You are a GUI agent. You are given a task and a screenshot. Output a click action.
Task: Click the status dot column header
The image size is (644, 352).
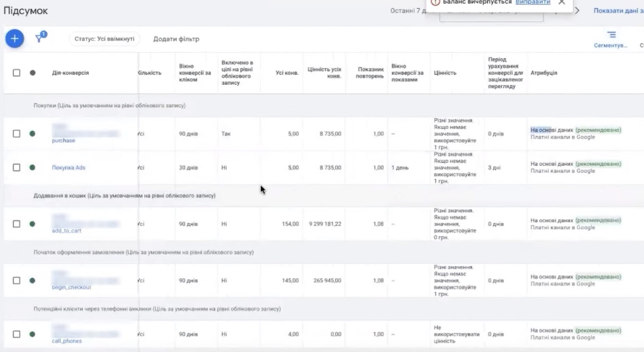tap(33, 73)
